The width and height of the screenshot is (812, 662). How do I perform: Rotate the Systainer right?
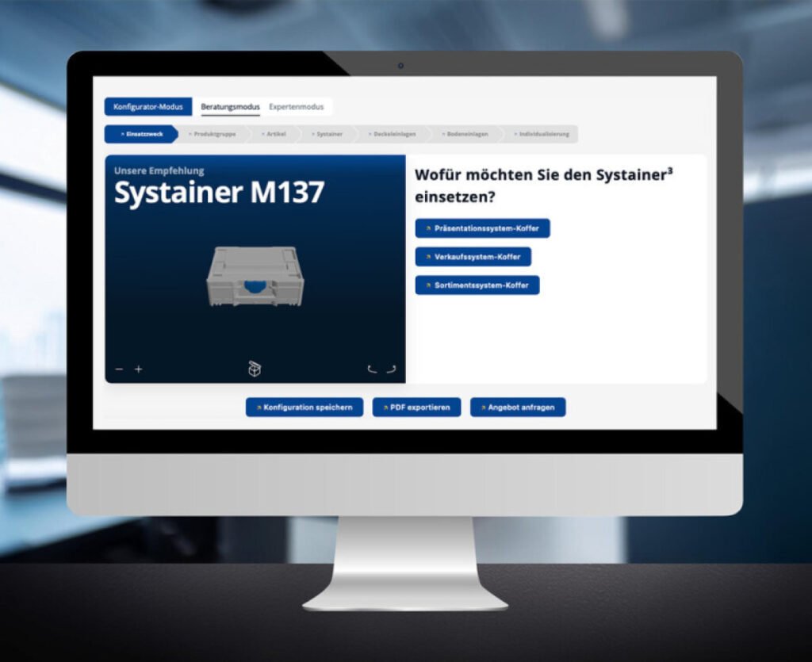[391, 369]
